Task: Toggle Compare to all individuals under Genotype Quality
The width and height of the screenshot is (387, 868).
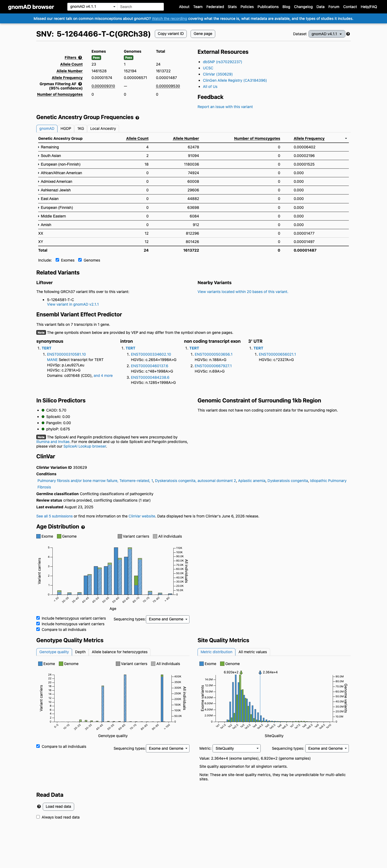Action: 38,746
